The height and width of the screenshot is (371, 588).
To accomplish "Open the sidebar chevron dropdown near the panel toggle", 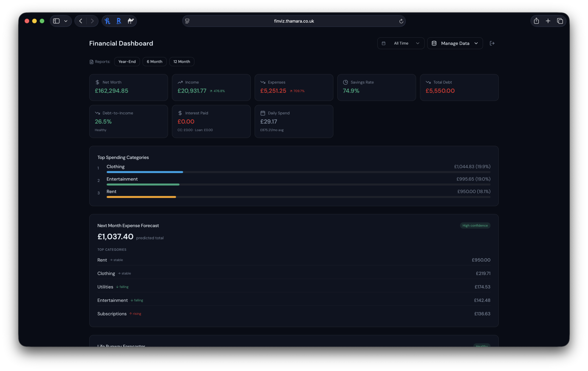I will 65,21.
